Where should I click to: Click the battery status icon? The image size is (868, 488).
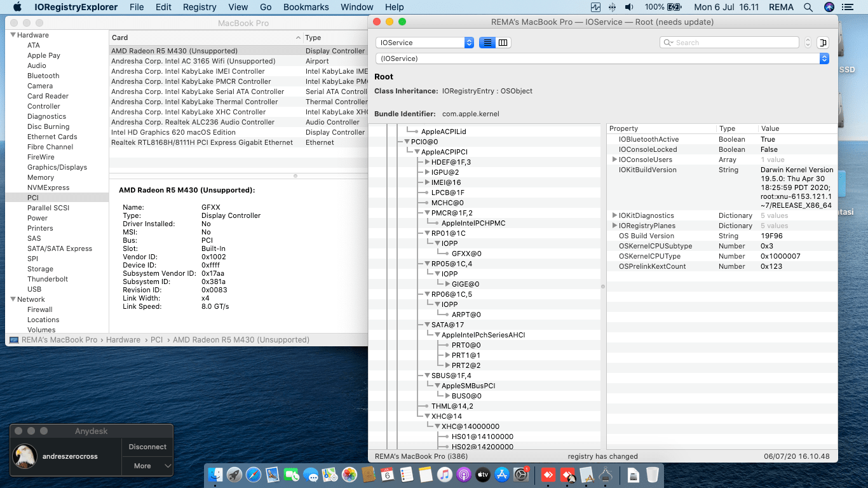(x=675, y=7)
